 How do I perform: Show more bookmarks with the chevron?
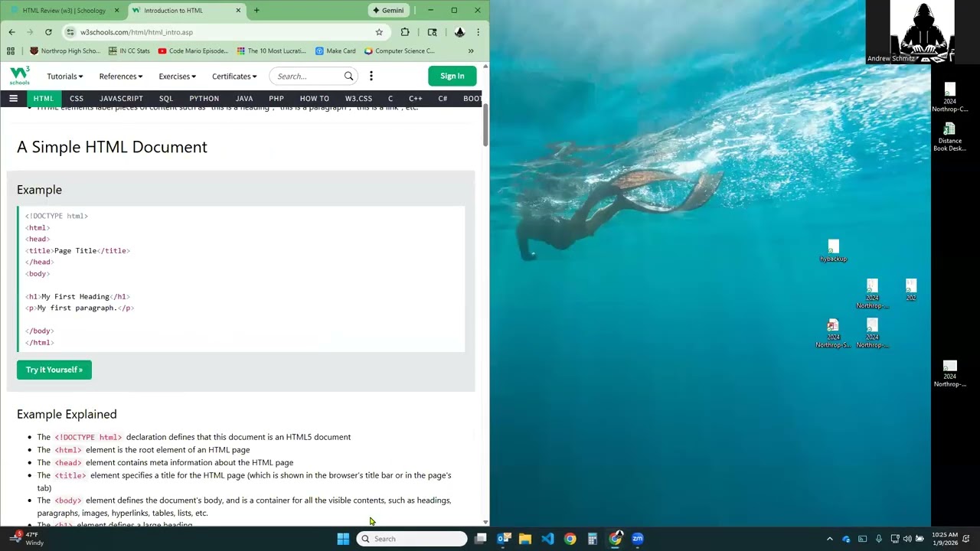point(471,51)
